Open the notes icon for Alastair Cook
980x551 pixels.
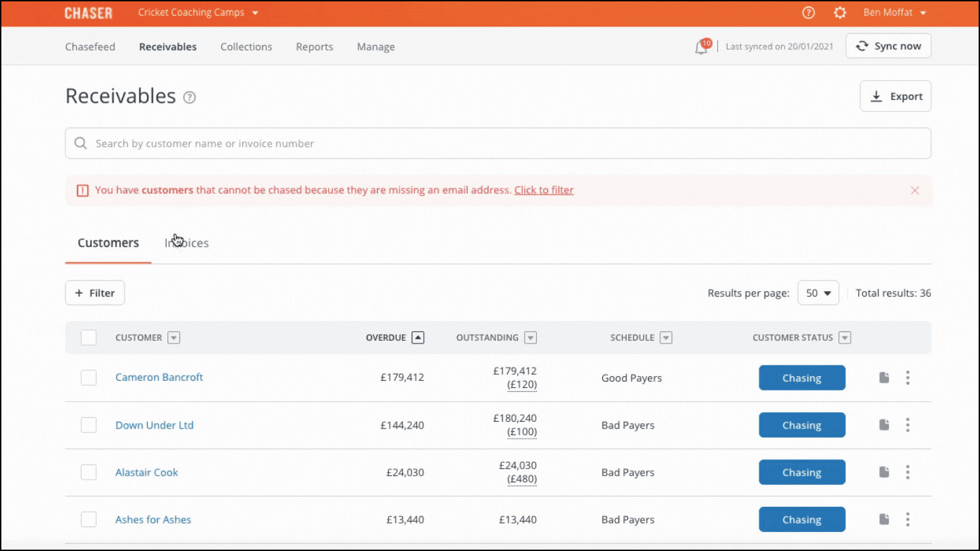coord(884,472)
